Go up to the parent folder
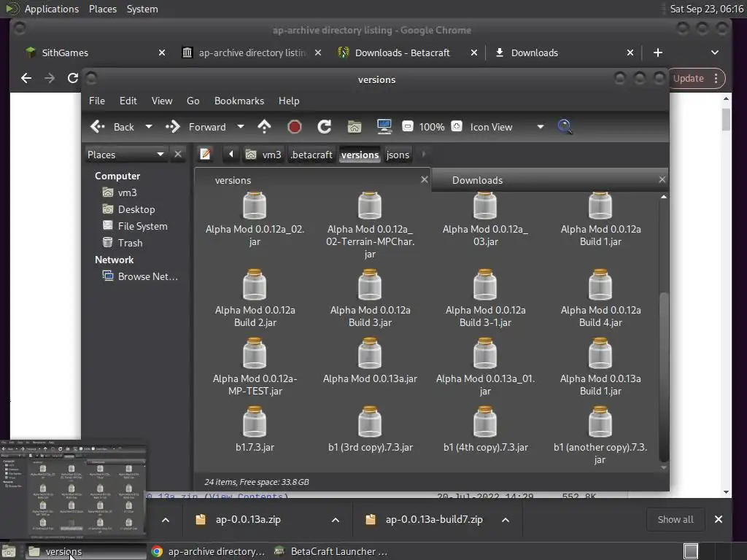The width and height of the screenshot is (747, 560). [x=264, y=127]
